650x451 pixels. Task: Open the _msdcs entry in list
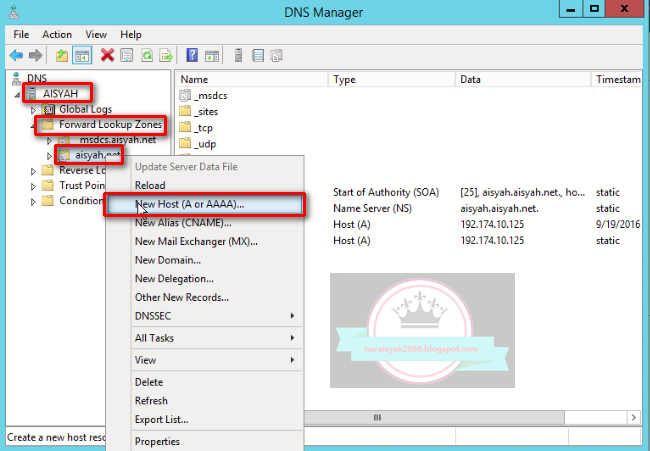point(210,96)
